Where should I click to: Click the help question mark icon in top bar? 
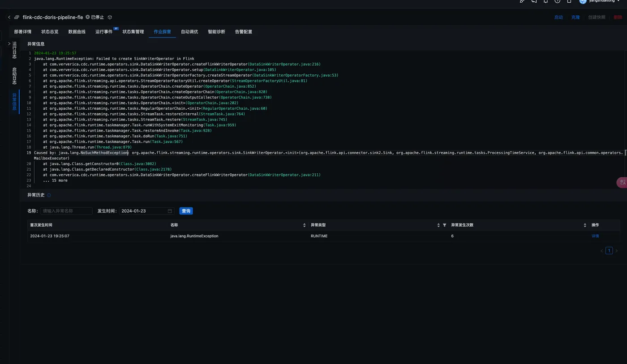557,1
